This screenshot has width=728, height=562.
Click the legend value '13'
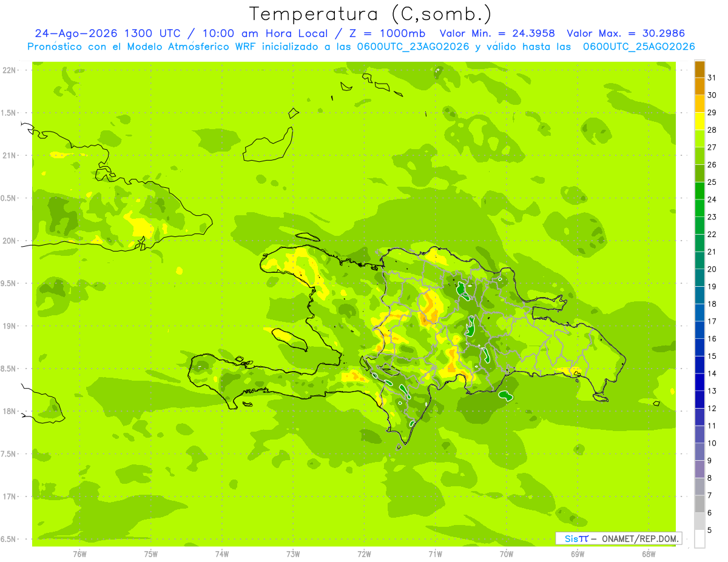(x=712, y=391)
